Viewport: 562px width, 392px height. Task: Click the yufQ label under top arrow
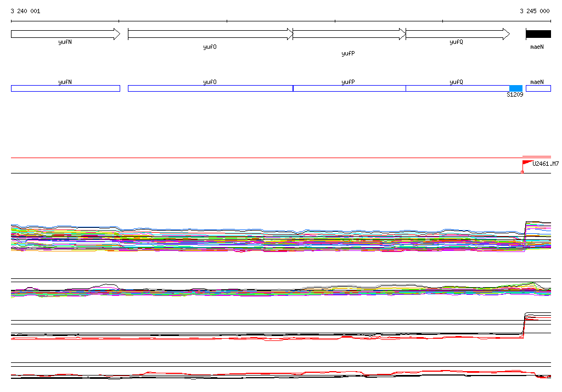[456, 42]
